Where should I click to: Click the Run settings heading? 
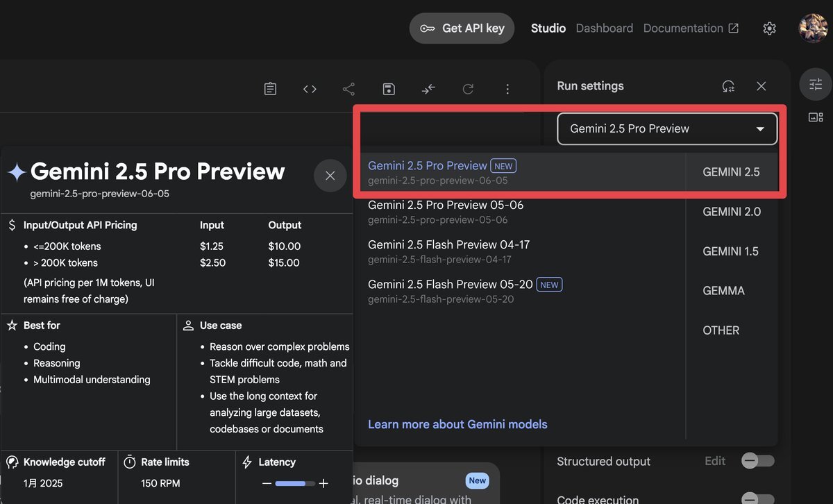click(x=590, y=86)
